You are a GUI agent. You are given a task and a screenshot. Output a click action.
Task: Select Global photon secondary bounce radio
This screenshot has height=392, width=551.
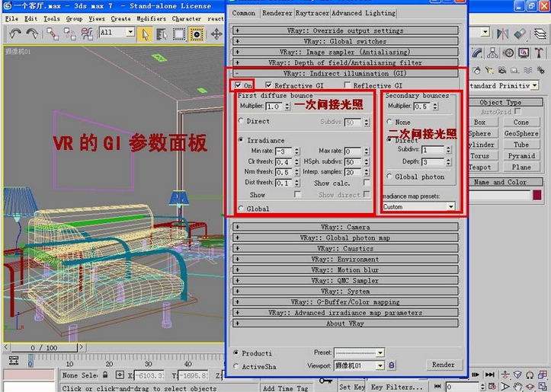coord(389,177)
